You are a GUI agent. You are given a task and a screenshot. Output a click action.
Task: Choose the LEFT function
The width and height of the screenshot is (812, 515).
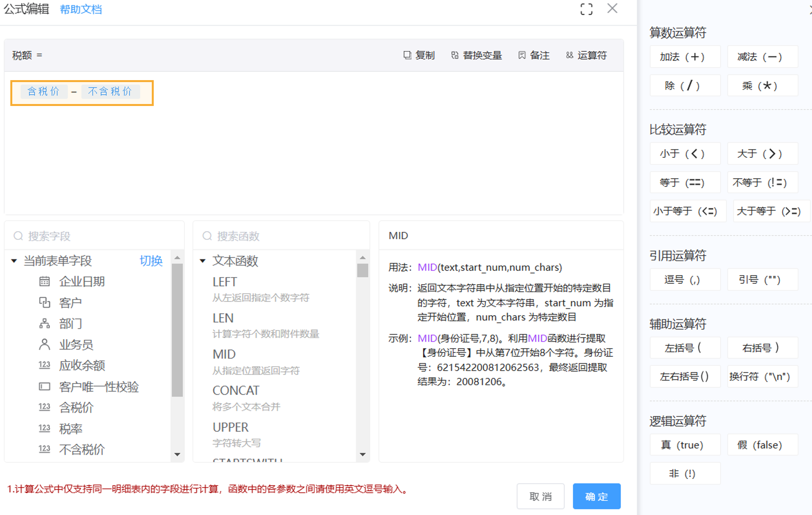(225, 282)
